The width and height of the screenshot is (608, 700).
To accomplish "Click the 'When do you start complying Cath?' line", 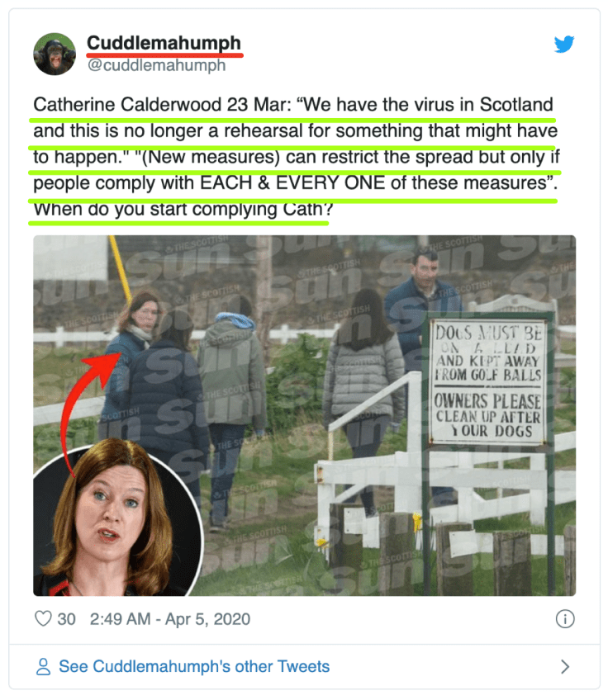I will pos(183,209).
